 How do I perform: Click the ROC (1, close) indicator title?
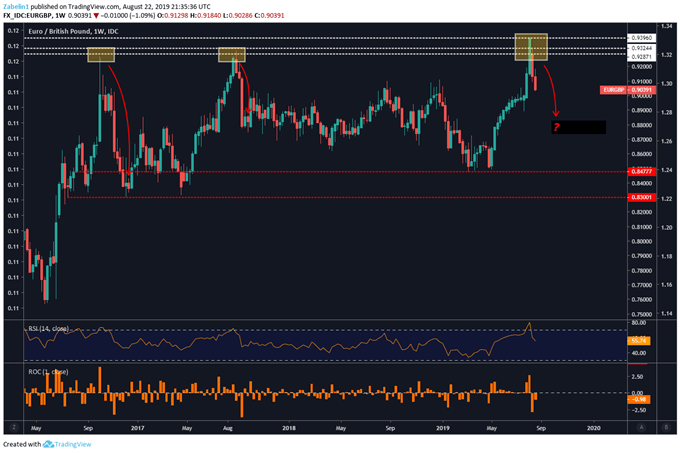point(48,372)
